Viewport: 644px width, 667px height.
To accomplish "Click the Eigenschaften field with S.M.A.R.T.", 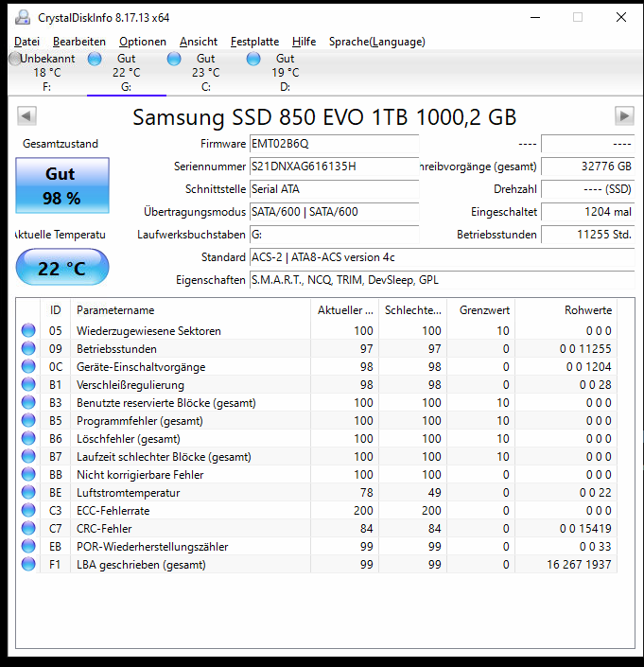I will [x=442, y=280].
